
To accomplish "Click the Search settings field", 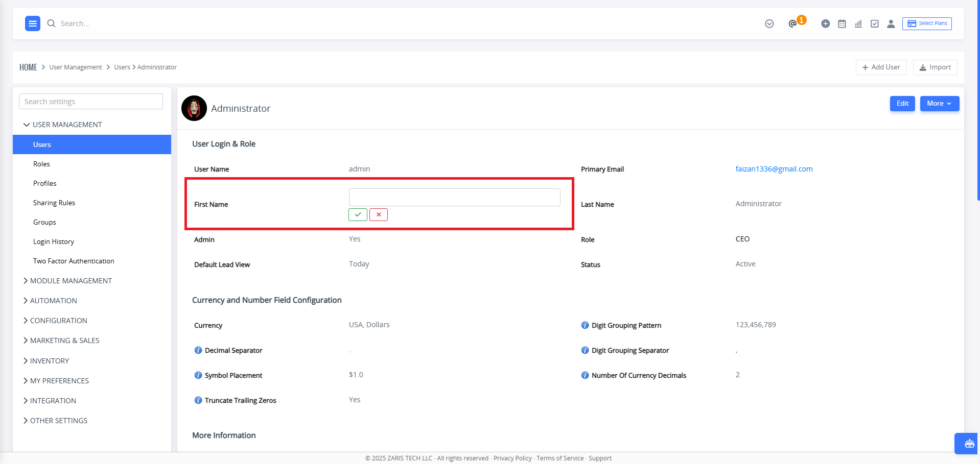I will 91,101.
